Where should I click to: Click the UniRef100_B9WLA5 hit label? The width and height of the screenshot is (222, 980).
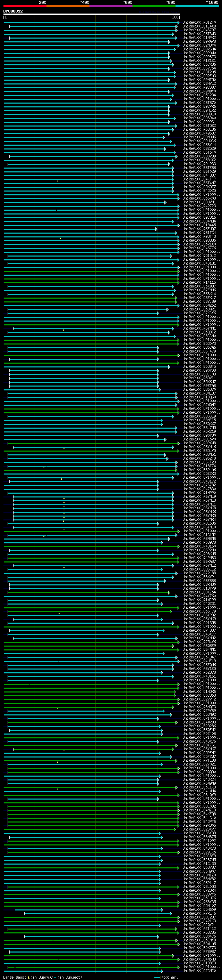(x=199, y=944)
